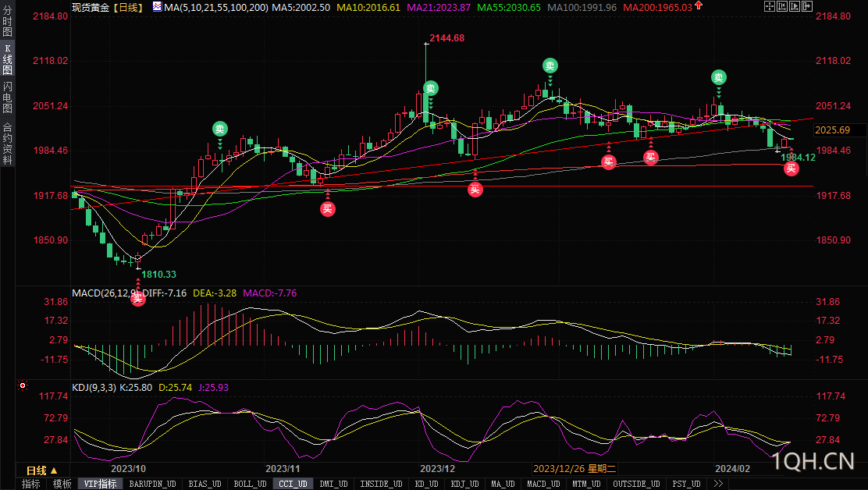Click the MA55:2030.65 value
The height and width of the screenshot is (490, 868).
click(509, 7)
